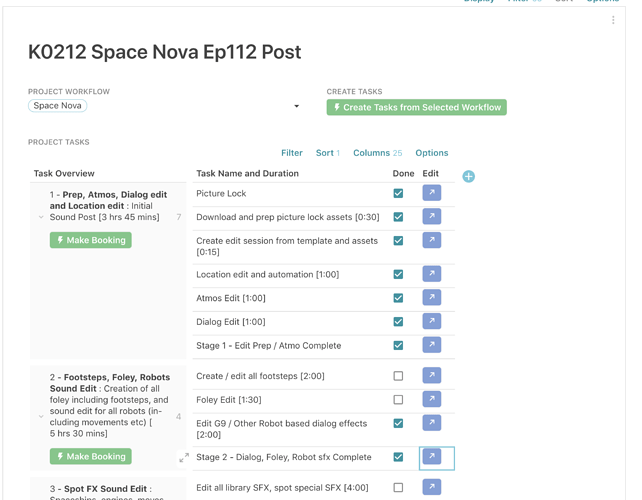The image size is (642, 500).
Task: Check Done for Create / edit all footsteps
Action: point(398,376)
